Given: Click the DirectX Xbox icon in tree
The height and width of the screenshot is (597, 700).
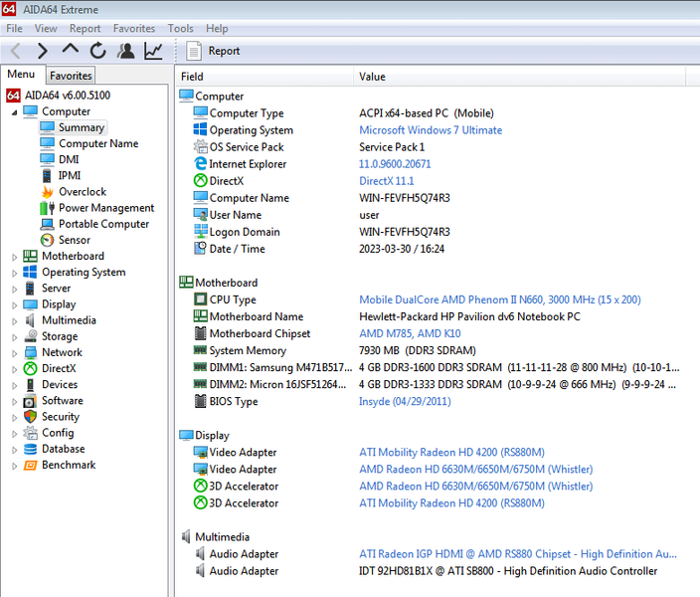Looking at the screenshot, I should pos(31,369).
